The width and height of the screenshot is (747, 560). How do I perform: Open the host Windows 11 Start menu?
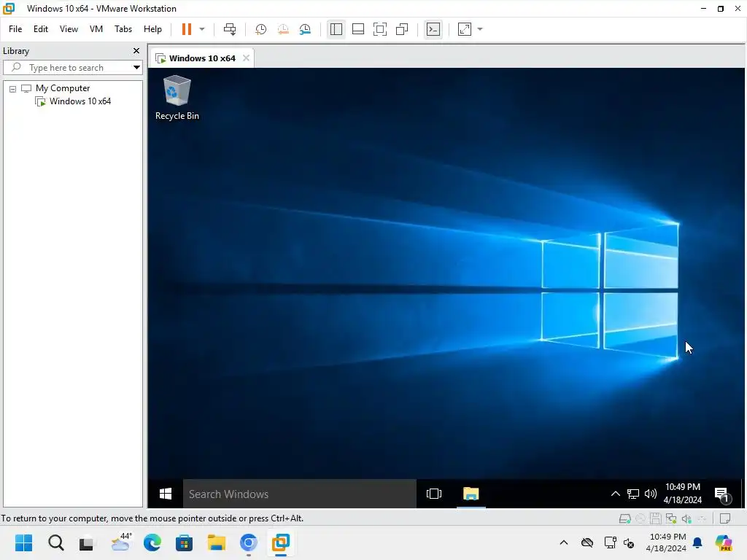pos(24,542)
